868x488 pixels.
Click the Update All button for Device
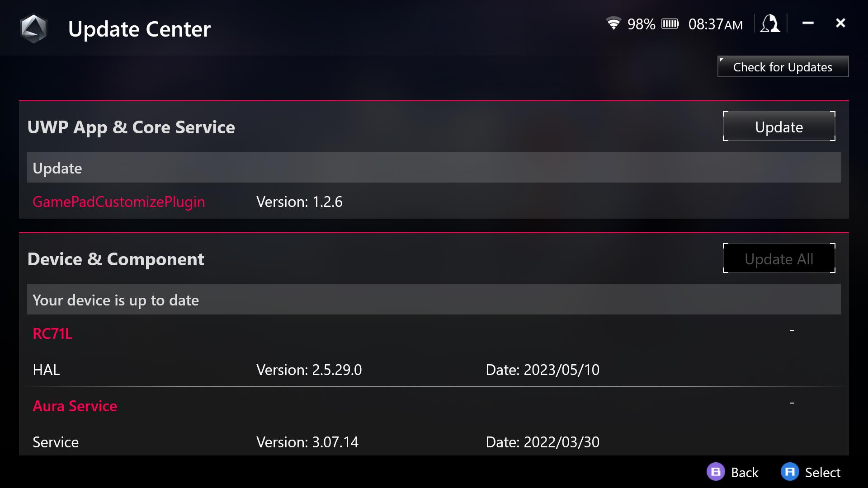coord(779,258)
